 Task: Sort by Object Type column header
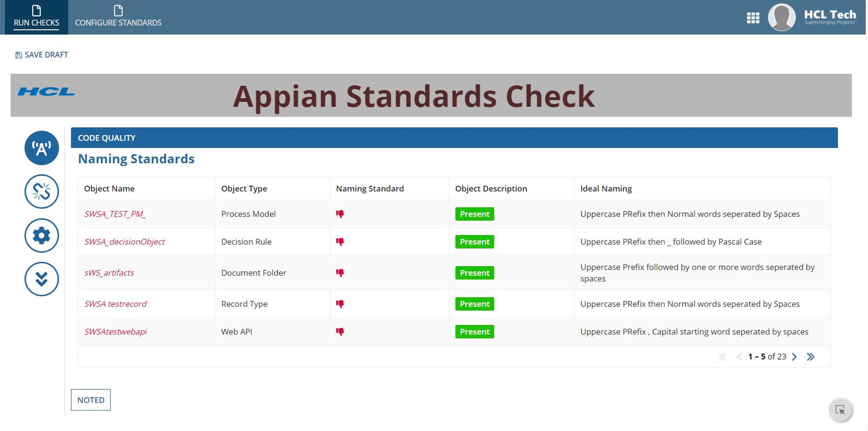click(x=244, y=189)
